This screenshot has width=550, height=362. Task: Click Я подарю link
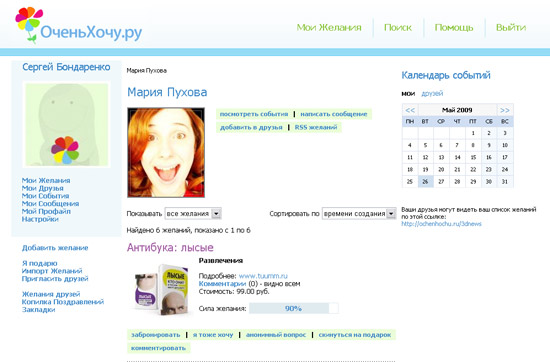(x=39, y=263)
